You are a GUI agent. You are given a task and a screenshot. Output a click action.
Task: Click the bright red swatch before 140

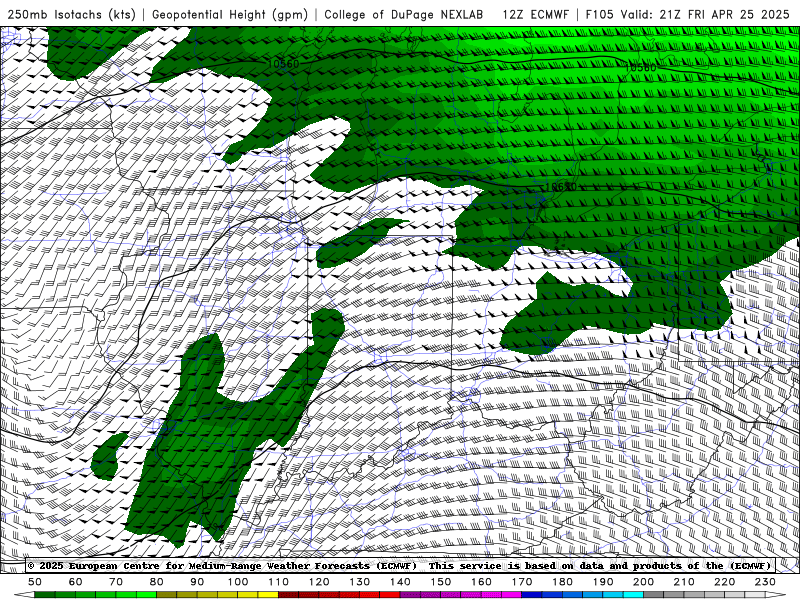click(x=390, y=595)
